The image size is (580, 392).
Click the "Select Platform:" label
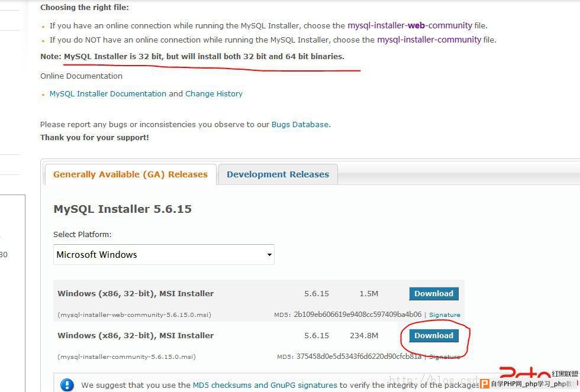(x=82, y=235)
